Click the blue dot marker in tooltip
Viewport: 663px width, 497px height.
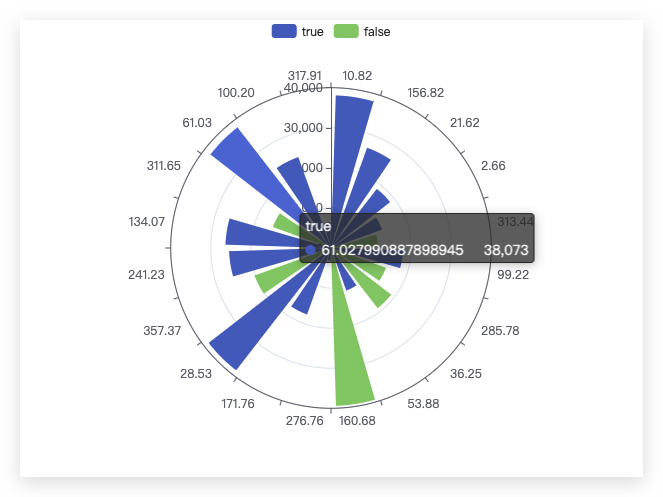point(310,250)
